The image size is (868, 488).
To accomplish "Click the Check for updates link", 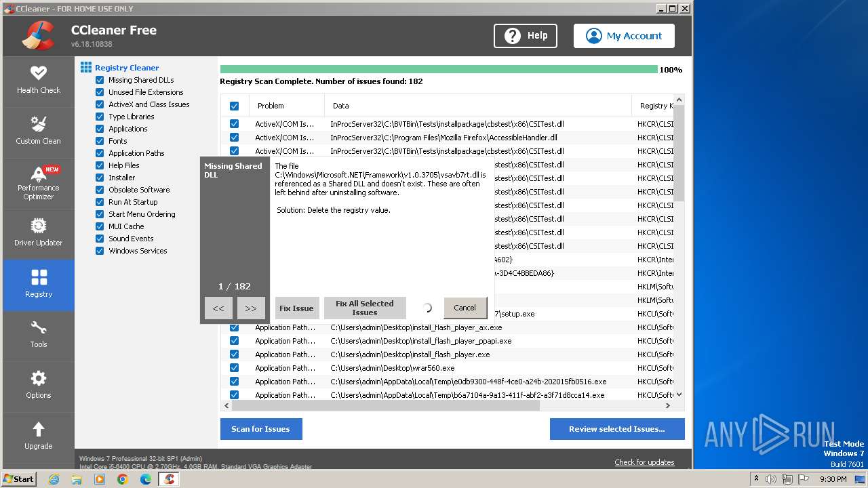I will click(x=644, y=462).
